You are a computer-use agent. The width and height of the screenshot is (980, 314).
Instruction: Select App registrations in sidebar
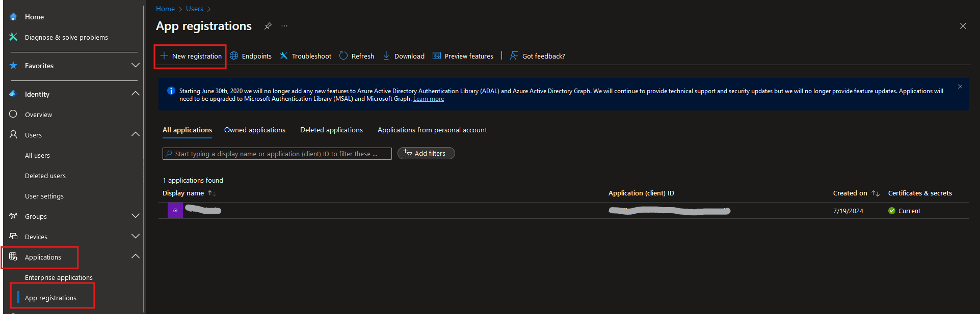click(50, 298)
